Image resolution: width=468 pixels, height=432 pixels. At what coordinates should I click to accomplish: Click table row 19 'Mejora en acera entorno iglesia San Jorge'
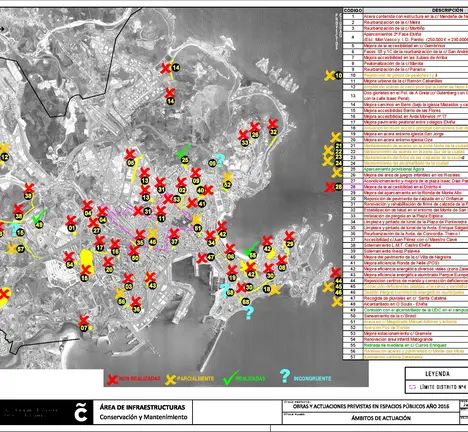coord(406,134)
